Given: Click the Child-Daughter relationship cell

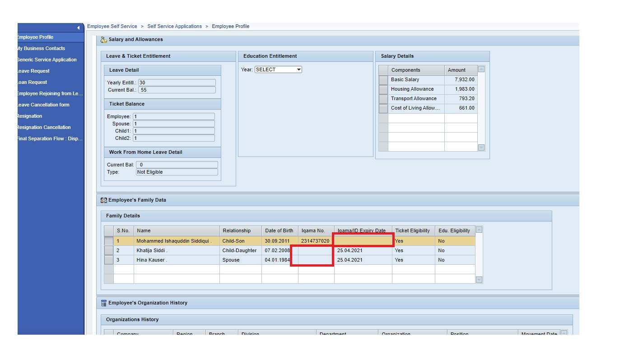Looking at the screenshot, I should pos(241,251).
